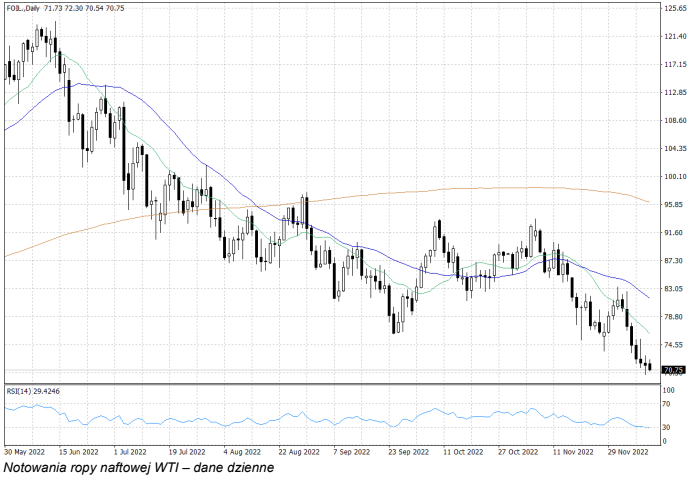Pick the 22 Aug 2022 date marker
Viewport: 691px width, 479px height.
point(297,451)
